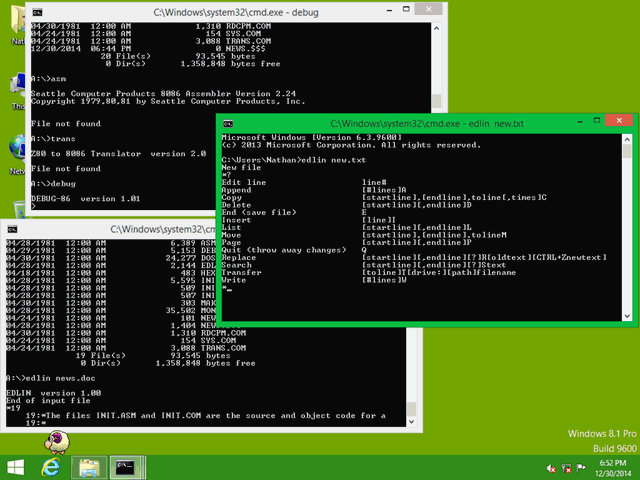Close the debug cmd window
Viewport: 640px width, 480px height.
point(429,9)
